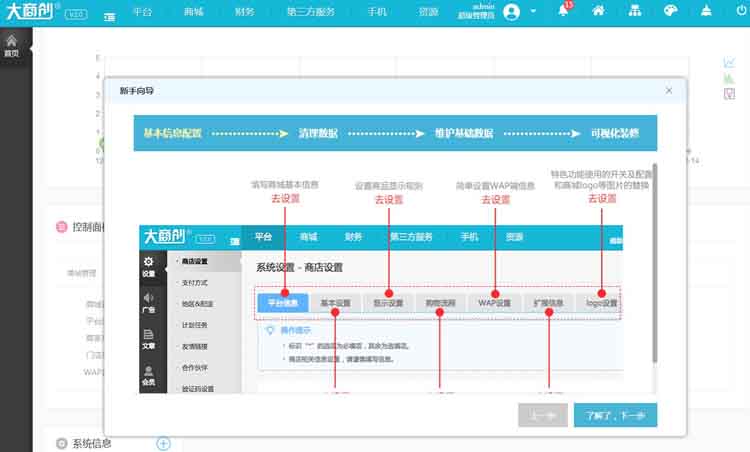Screen dimensions: 750x452
Task: Open the admin account dropdown arrow
Action: (x=534, y=12)
